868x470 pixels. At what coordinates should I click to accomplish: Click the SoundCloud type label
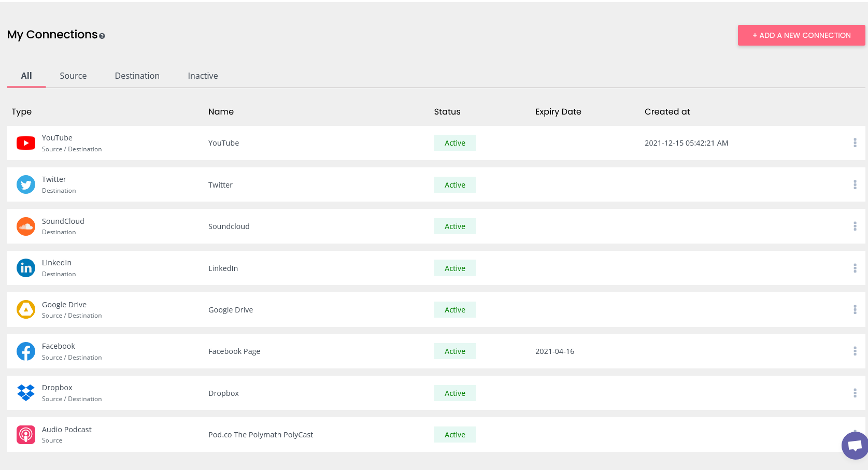click(x=63, y=221)
